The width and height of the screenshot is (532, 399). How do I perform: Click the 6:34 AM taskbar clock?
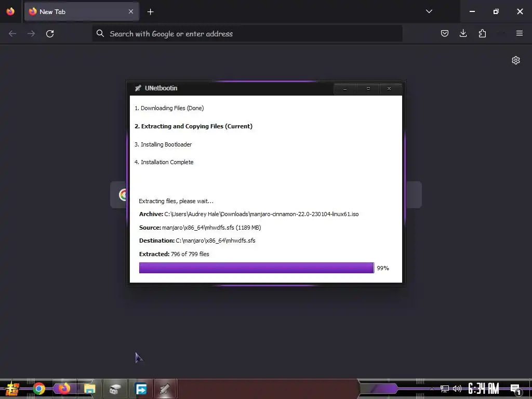pyautogui.click(x=484, y=389)
